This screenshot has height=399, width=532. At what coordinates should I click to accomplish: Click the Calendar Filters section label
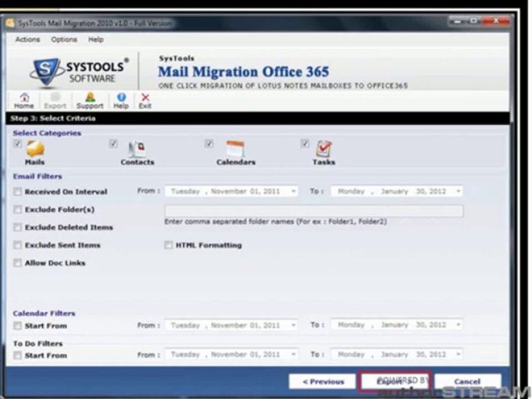44,313
